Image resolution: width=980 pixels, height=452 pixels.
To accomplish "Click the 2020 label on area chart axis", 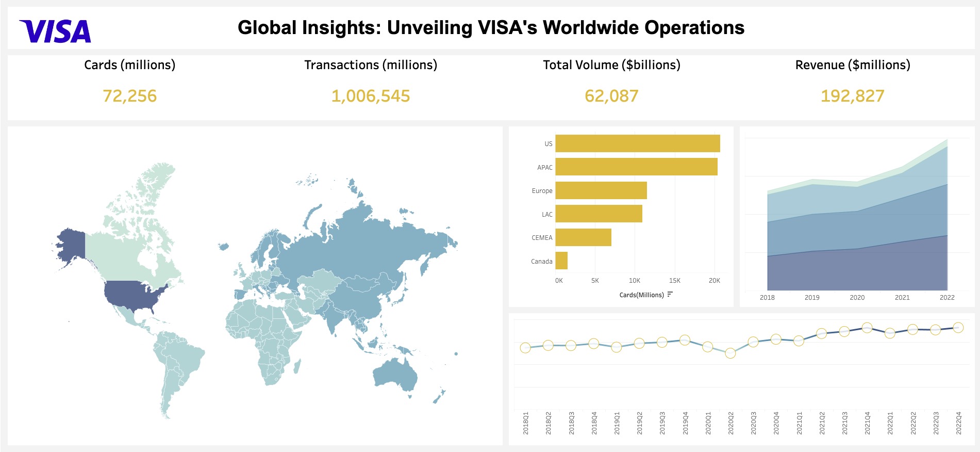I will point(857,298).
